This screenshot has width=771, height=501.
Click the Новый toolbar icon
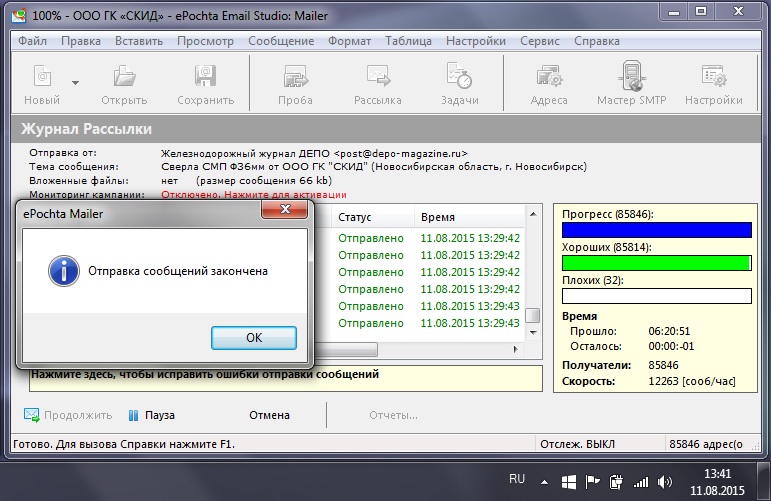coord(42,76)
